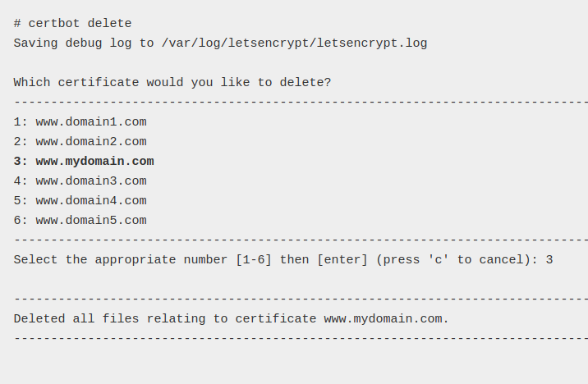Click the dashed separator below the domain list
Viewport: 588px width, 384px height.
click(x=301, y=240)
